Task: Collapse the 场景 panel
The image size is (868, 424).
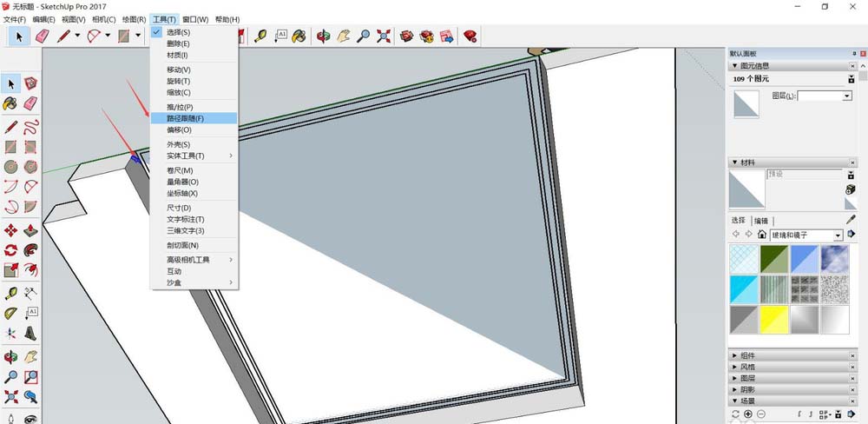Action: click(x=792, y=401)
